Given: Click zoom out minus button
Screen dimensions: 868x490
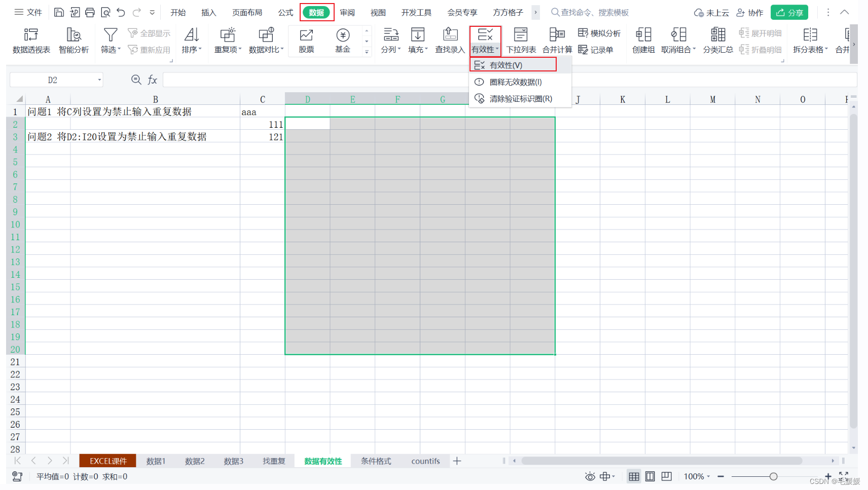Looking at the screenshot, I should (x=720, y=476).
